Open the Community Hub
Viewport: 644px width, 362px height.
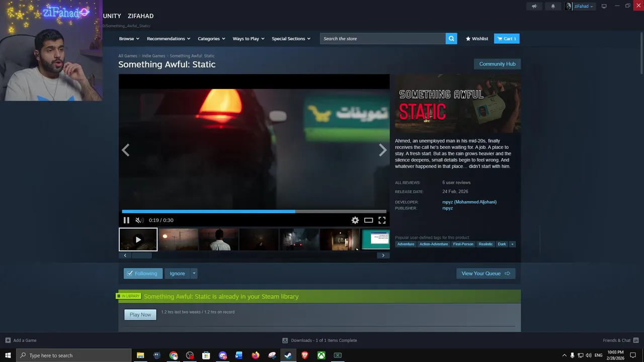pyautogui.click(x=497, y=64)
